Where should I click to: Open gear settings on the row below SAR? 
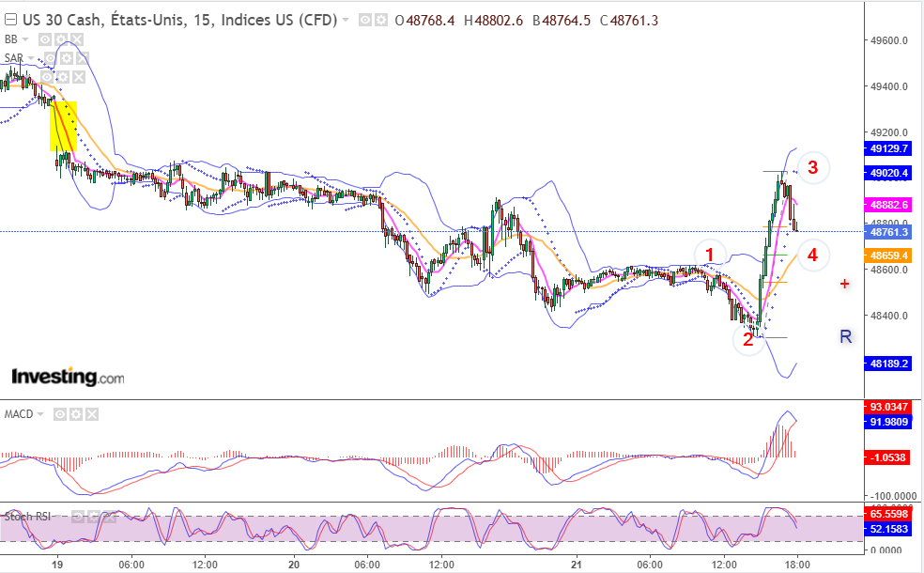pos(63,77)
